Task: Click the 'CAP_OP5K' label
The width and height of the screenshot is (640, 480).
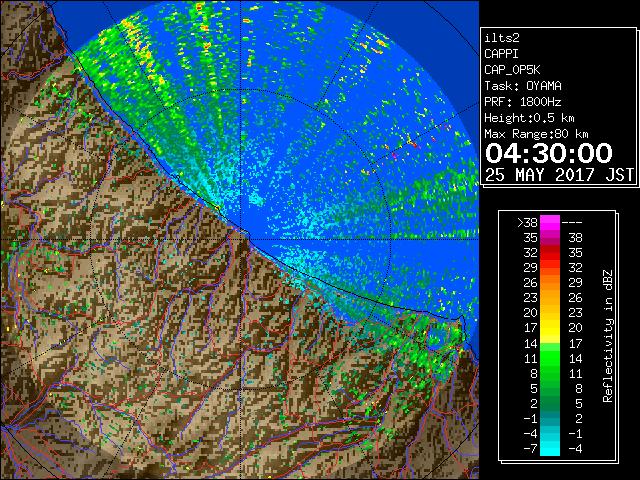Action: [512, 70]
